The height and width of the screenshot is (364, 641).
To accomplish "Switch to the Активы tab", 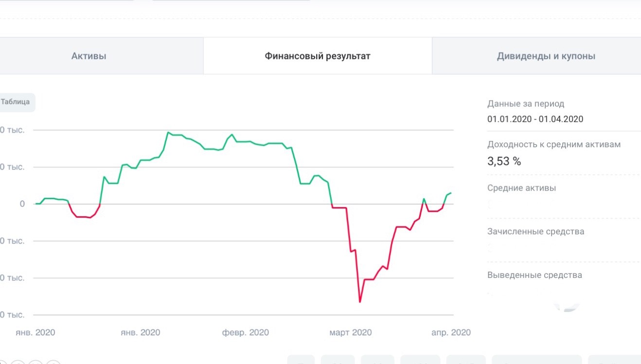I will point(89,56).
